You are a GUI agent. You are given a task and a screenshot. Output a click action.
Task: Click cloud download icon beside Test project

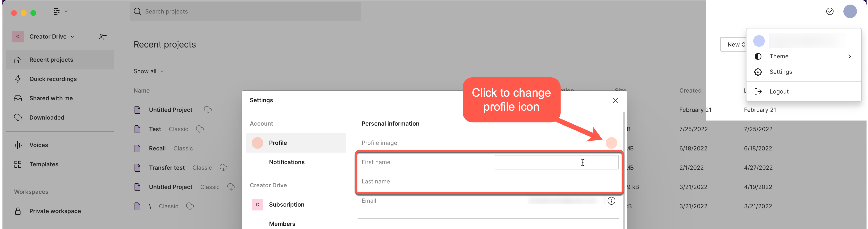(200, 129)
